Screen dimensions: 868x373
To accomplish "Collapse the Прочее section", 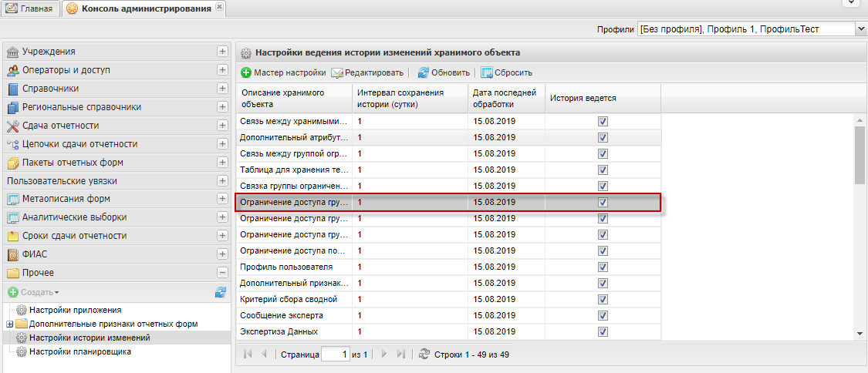I will [x=222, y=273].
